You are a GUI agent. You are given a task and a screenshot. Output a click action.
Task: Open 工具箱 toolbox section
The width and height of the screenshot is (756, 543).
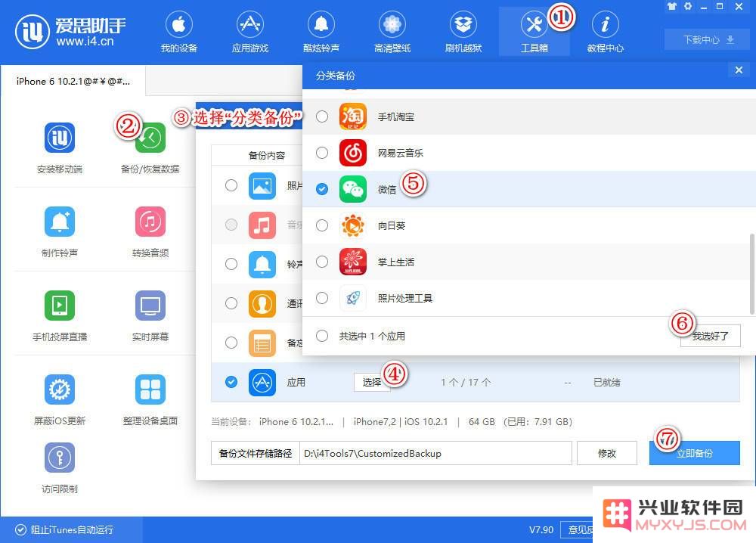coord(534,32)
